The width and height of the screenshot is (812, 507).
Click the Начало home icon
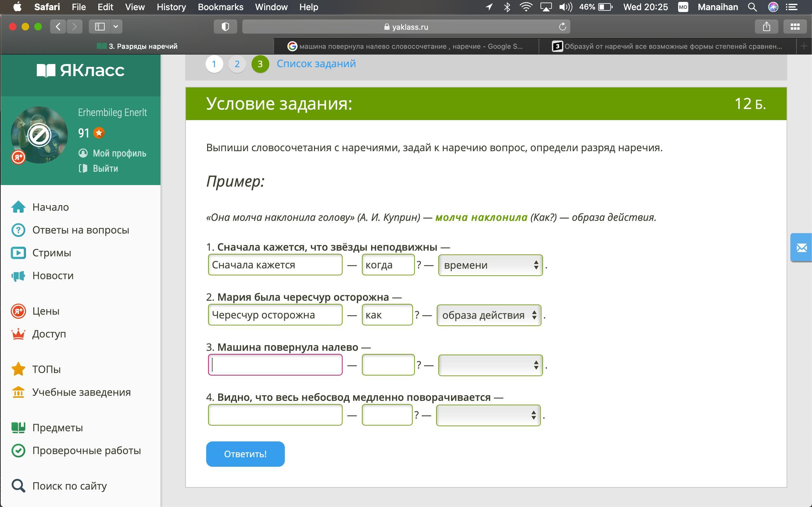[18, 207]
